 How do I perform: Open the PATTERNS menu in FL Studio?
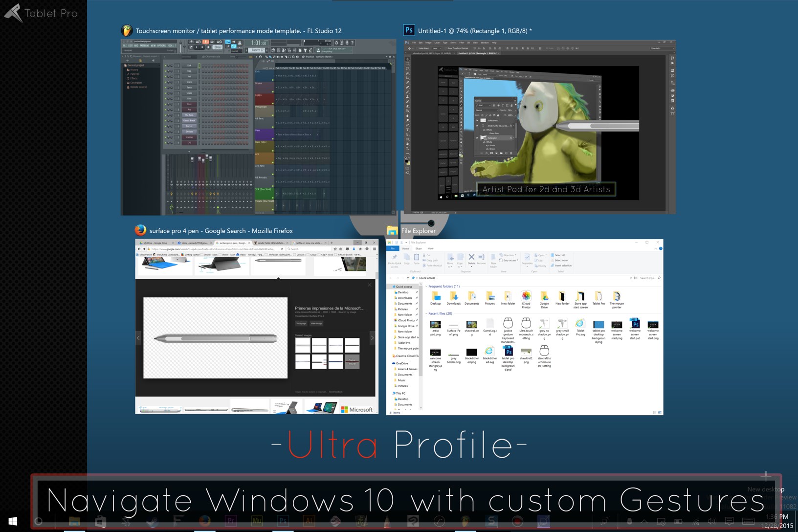pos(144,45)
